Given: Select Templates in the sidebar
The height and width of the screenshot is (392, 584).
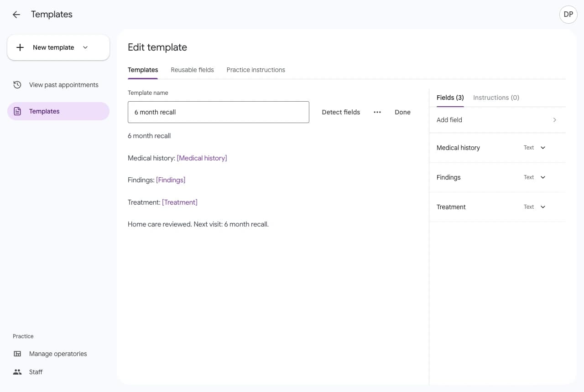Looking at the screenshot, I should click(x=58, y=111).
